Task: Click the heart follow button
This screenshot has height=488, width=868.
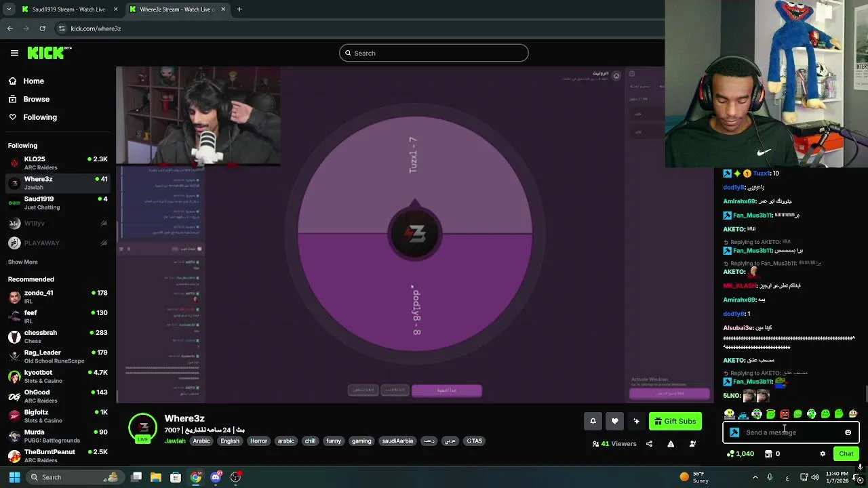Action: (614, 421)
